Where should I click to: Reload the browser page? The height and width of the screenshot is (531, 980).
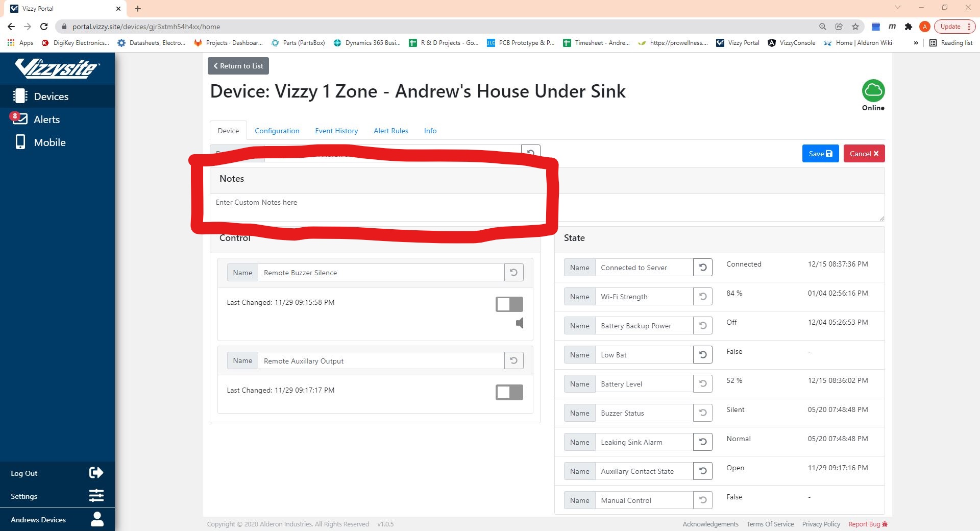(44, 27)
